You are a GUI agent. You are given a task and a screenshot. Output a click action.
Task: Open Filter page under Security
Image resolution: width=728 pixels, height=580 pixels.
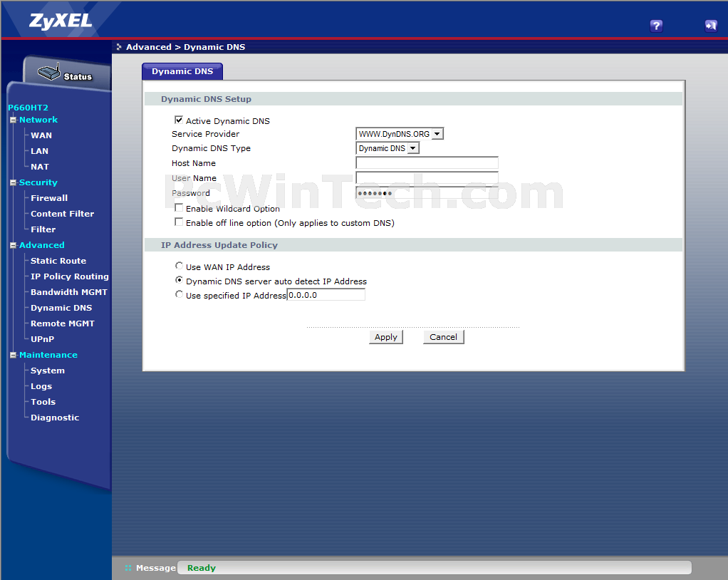pyautogui.click(x=43, y=229)
